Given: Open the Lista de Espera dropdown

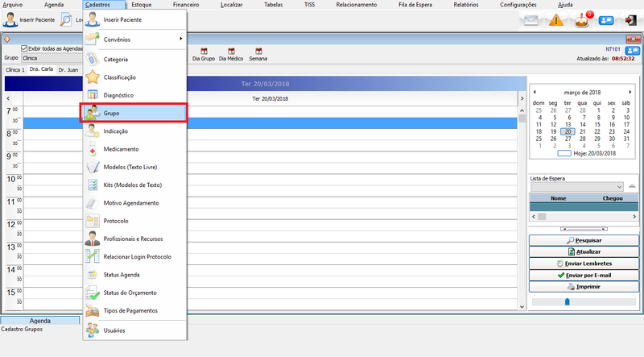Looking at the screenshot, I should 617,186.
